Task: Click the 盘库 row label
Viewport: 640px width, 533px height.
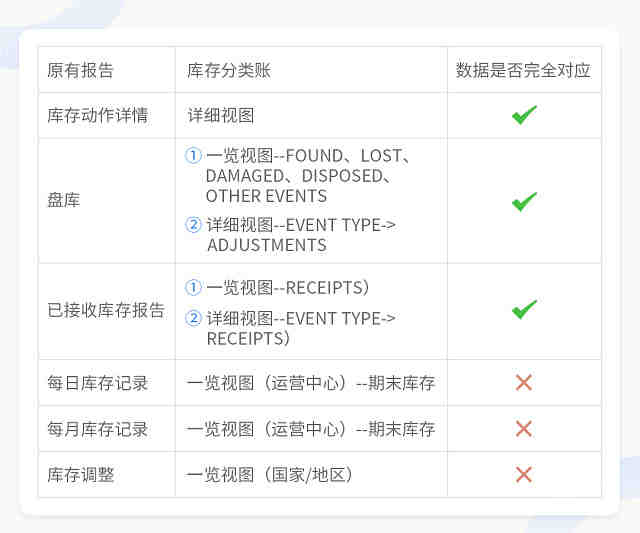Action: (x=64, y=200)
